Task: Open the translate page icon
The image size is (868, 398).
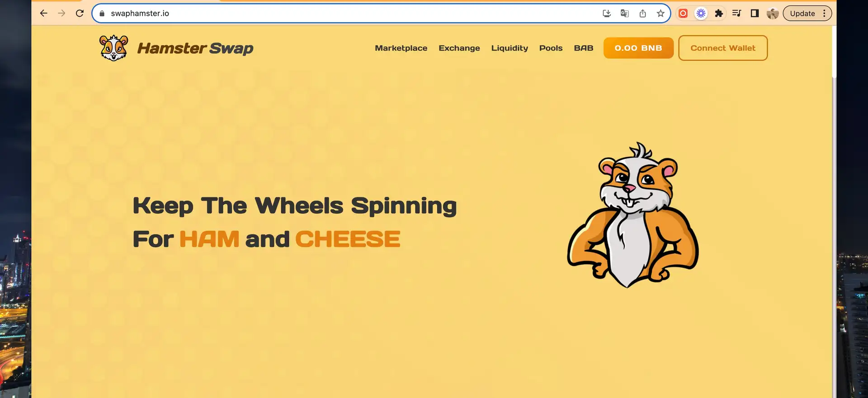Action: pos(625,14)
